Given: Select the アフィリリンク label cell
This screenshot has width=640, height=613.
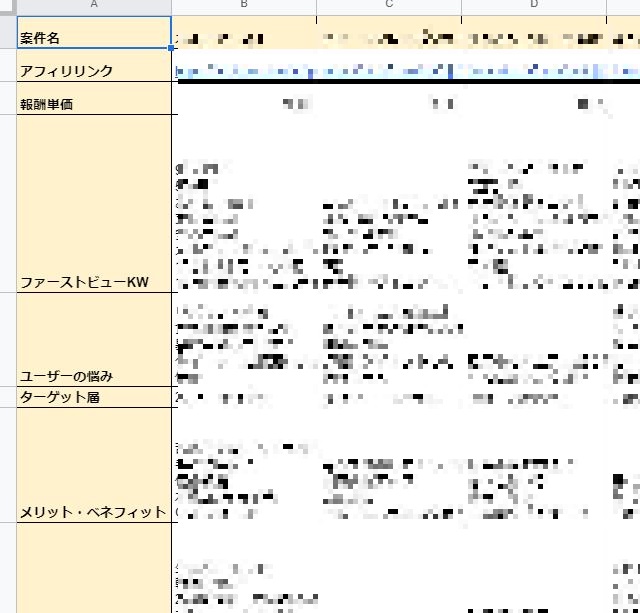Looking at the screenshot, I should (94, 71).
